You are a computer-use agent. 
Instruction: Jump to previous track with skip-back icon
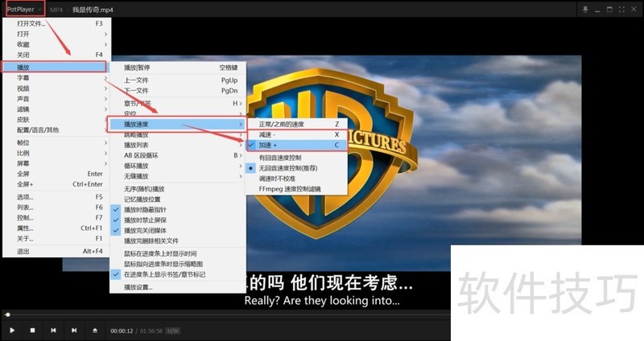pyautogui.click(x=53, y=331)
